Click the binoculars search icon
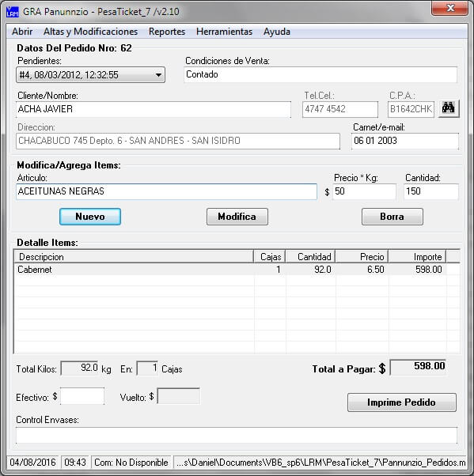The height and width of the screenshot is (476, 474). coord(449,108)
